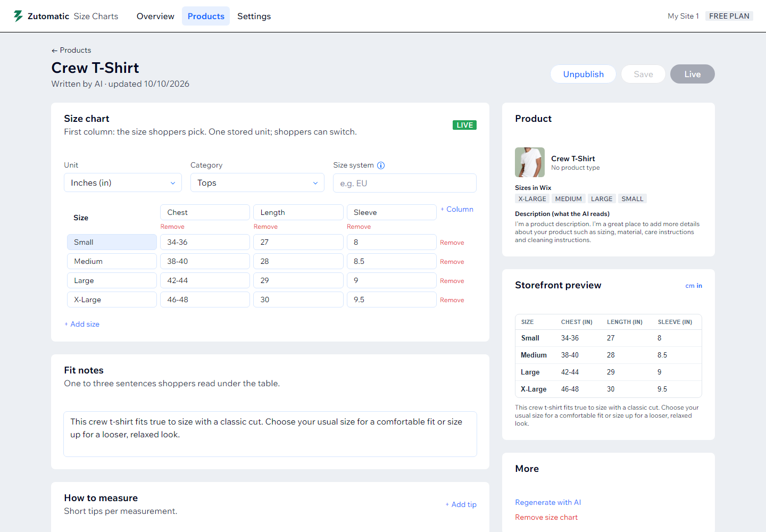Unpublish the size chart

coord(584,74)
